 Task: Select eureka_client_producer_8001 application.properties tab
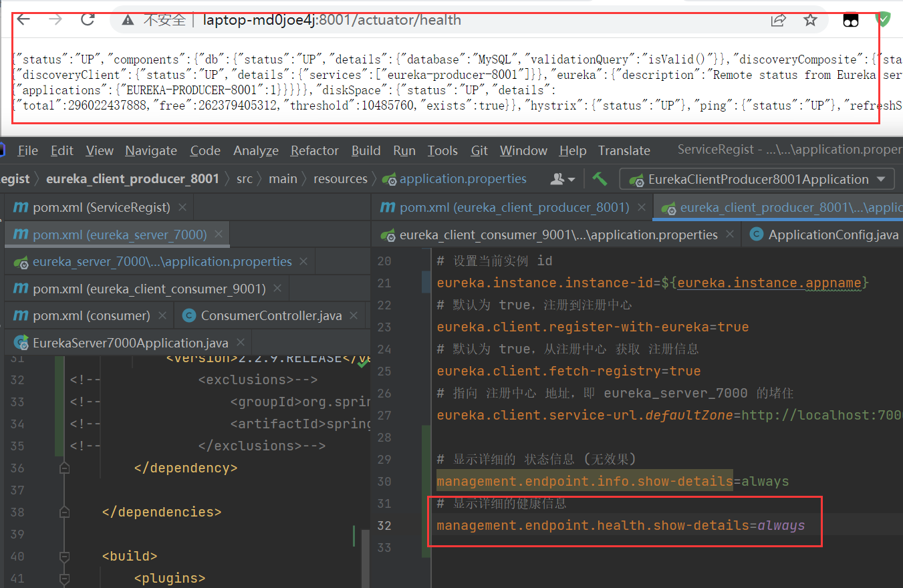pyautogui.click(x=778, y=208)
